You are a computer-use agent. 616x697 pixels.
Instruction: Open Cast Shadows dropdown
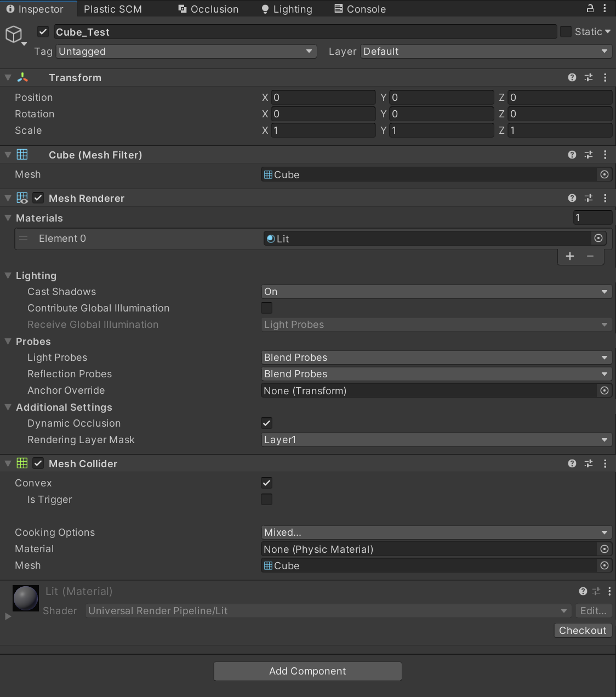click(437, 292)
